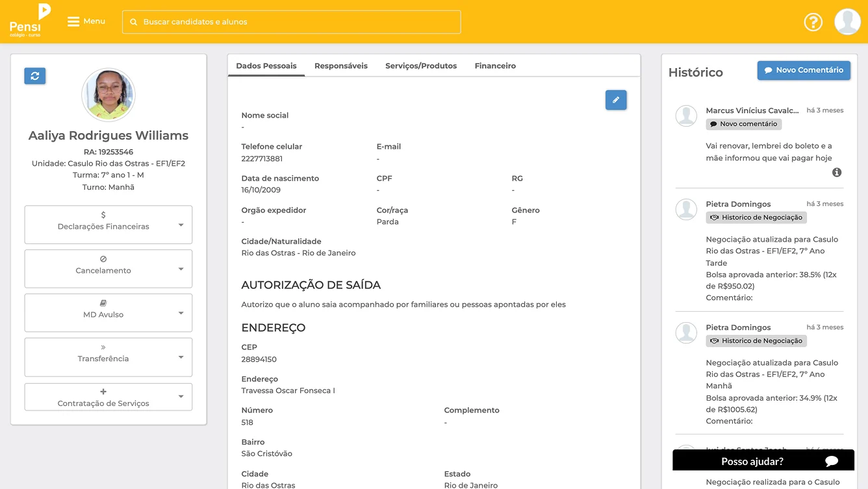Click the cancel circle icon above Cancelamento

tap(103, 259)
